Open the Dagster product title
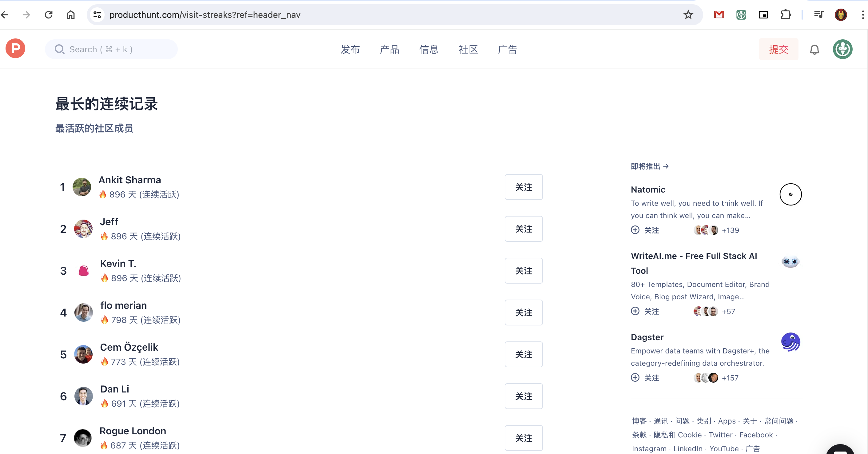Screen dimensions: 868x454 coord(647,337)
